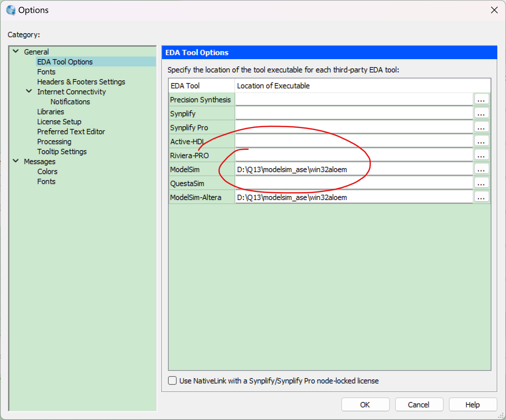Image resolution: width=506 pixels, height=420 pixels.
Task: Click the browse button for QuestaSim
Action: coord(481,183)
